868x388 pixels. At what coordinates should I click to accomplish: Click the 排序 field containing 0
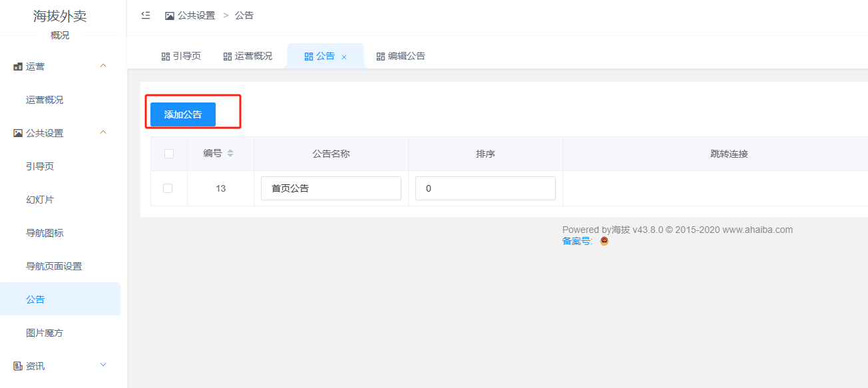tap(485, 188)
